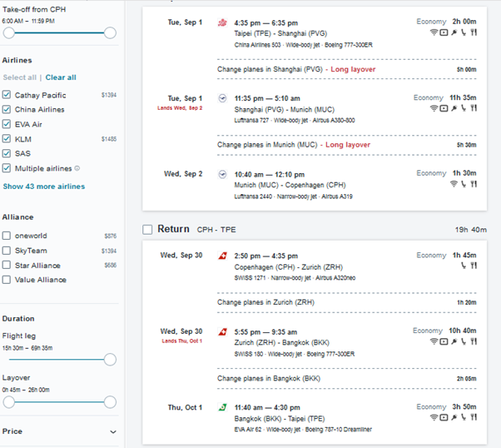Viewport: 501px width, 448px height.
Task: Uncheck the SAS airline filter
Action: coord(7,153)
